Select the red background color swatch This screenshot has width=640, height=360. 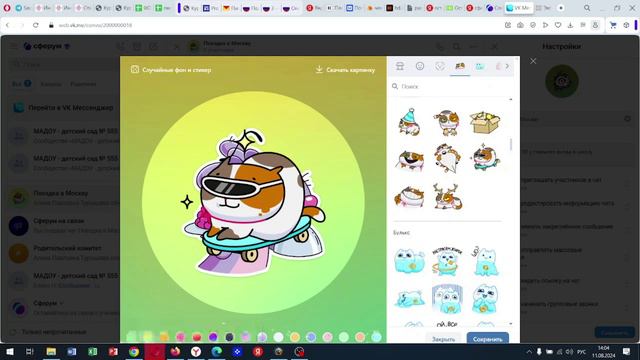(197, 337)
